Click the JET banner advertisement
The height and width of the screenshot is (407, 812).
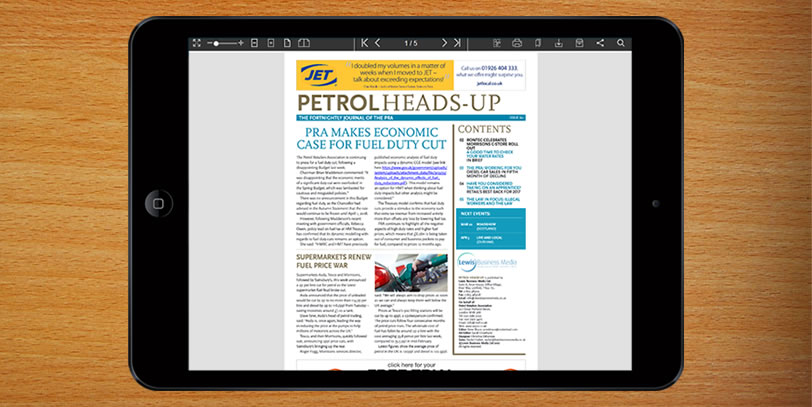tap(411, 75)
